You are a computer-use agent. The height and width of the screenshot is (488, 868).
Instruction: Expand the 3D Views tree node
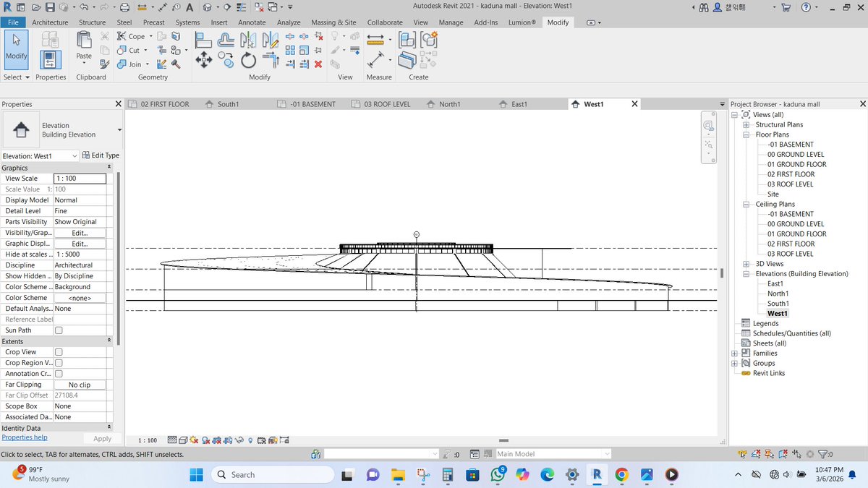(746, 264)
